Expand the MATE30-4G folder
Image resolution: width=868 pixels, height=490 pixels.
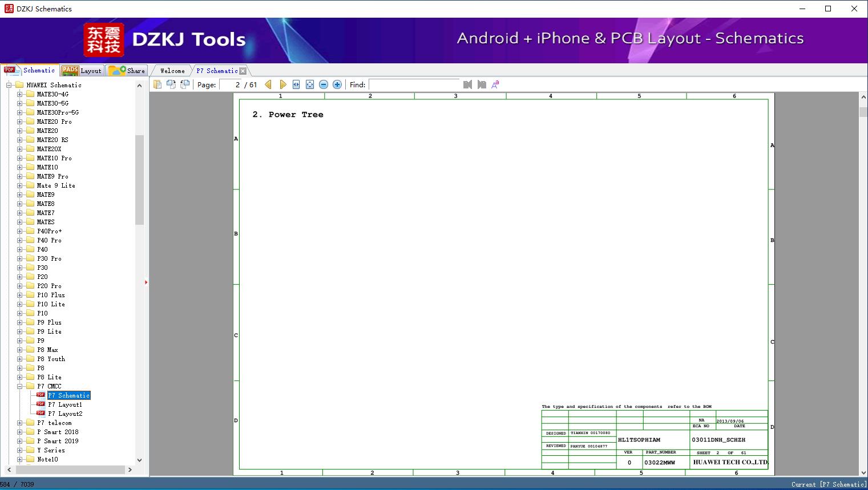[20, 94]
